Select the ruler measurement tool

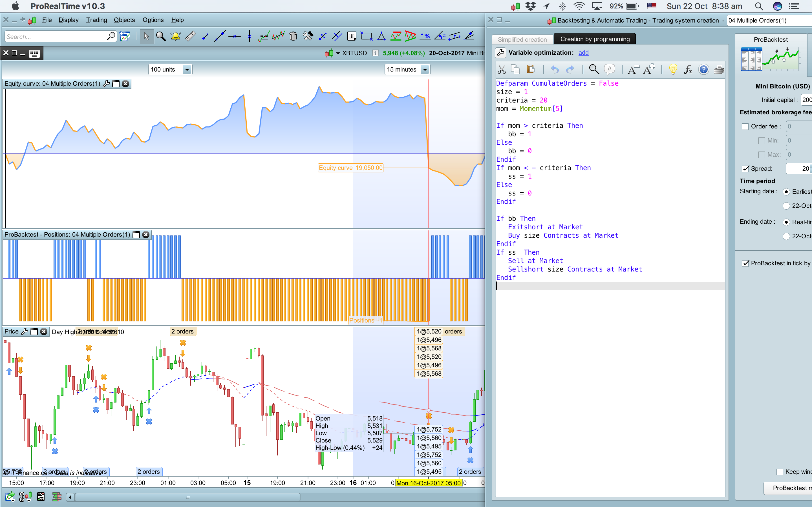pyautogui.click(x=190, y=36)
